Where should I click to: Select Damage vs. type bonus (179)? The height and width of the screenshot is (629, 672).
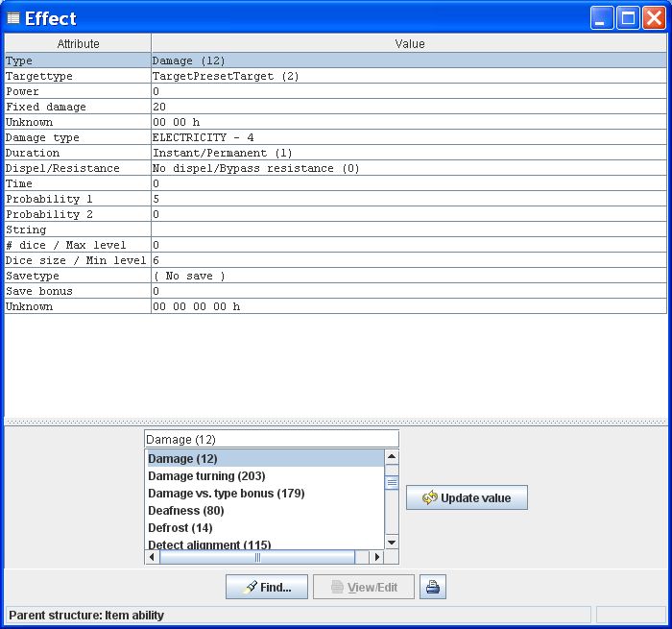click(x=226, y=494)
